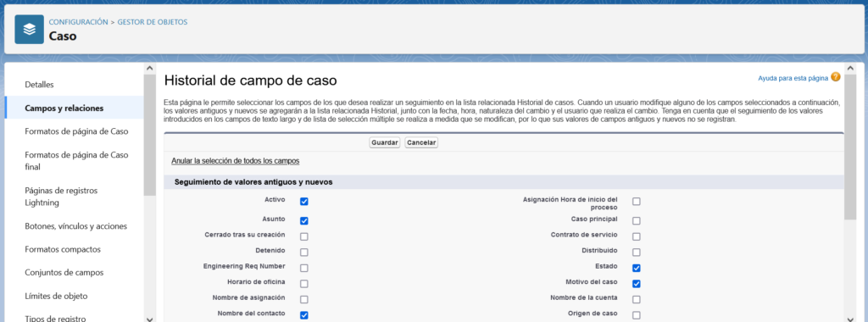The image size is (868, 322).
Task: Click sidebar scroll down arrow
Action: pyautogui.click(x=149, y=319)
